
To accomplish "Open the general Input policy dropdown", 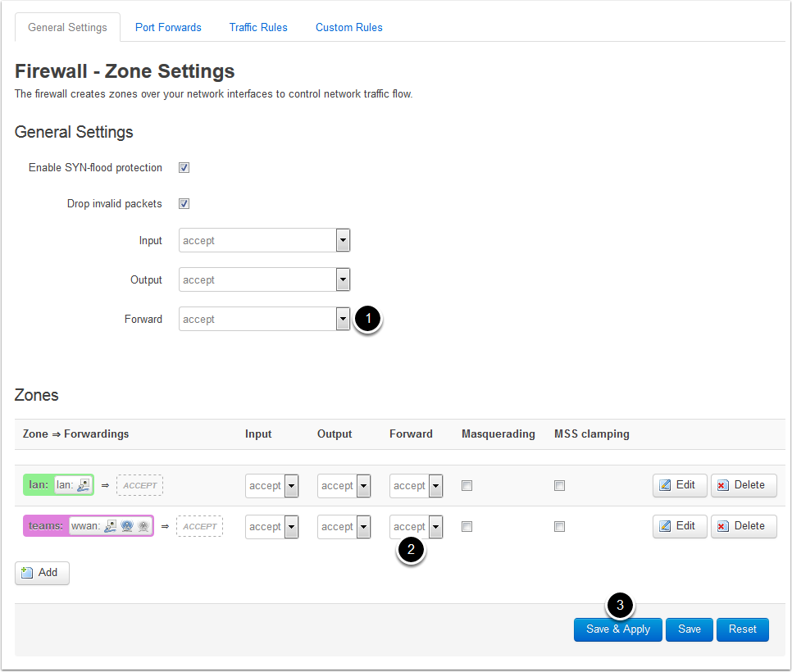I will (x=264, y=240).
